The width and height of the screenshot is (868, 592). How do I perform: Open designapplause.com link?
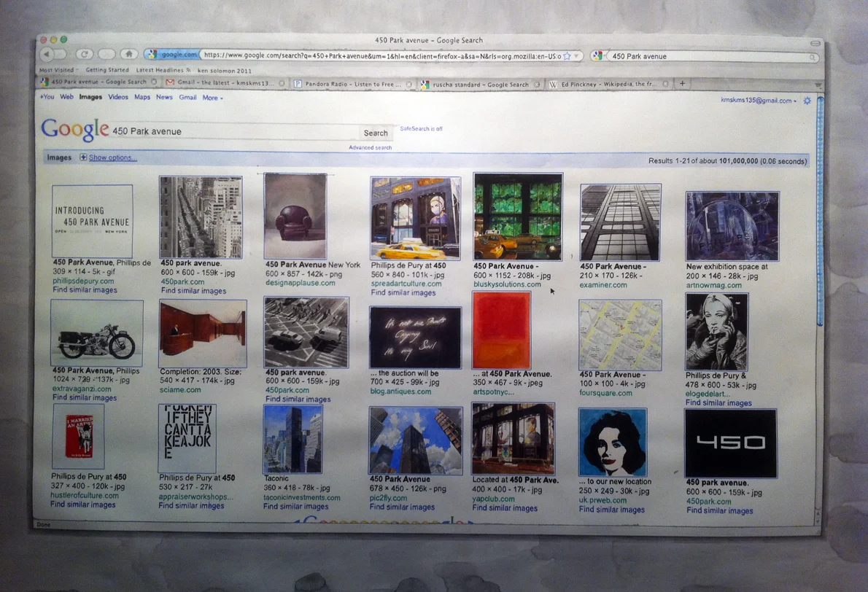(x=300, y=283)
